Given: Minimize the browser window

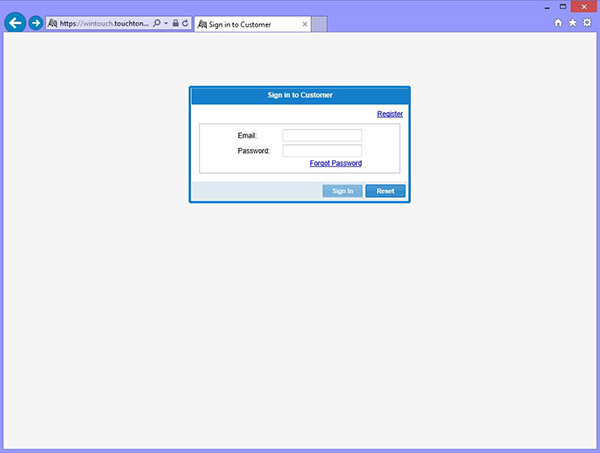Looking at the screenshot, I should [x=547, y=7].
